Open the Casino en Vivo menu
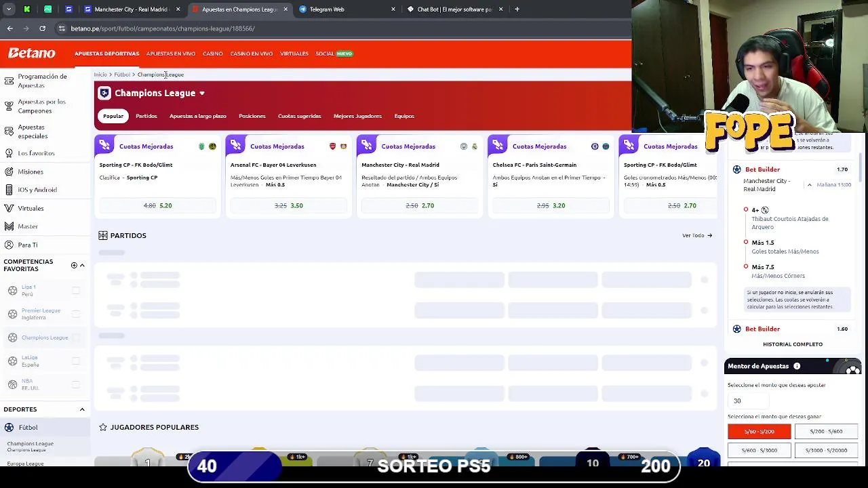Image resolution: width=868 pixels, height=488 pixels. 252,54
